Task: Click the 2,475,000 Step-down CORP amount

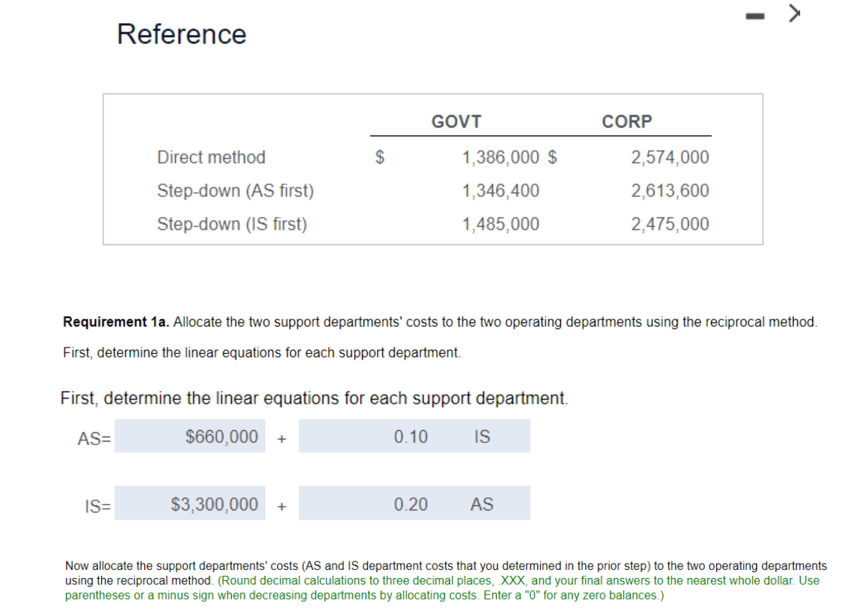Action: click(x=669, y=223)
